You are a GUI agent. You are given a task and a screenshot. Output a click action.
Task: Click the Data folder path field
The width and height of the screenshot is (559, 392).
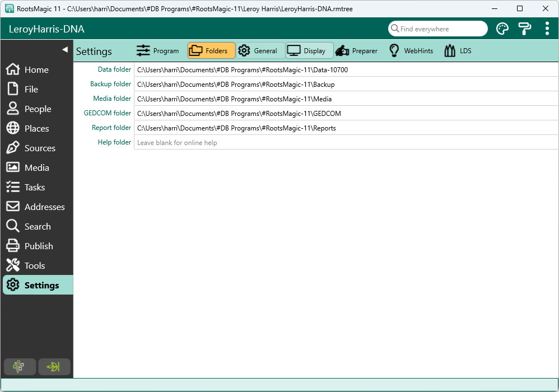coord(346,70)
